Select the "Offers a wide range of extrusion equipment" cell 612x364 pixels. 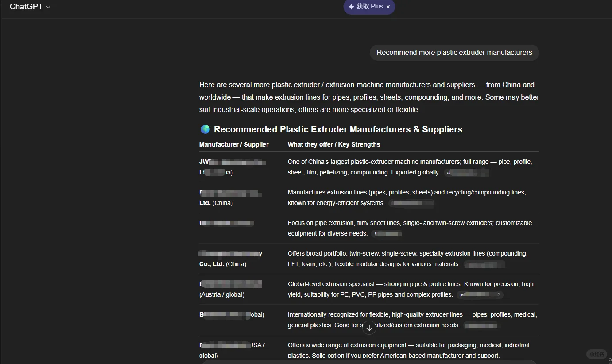click(408, 350)
